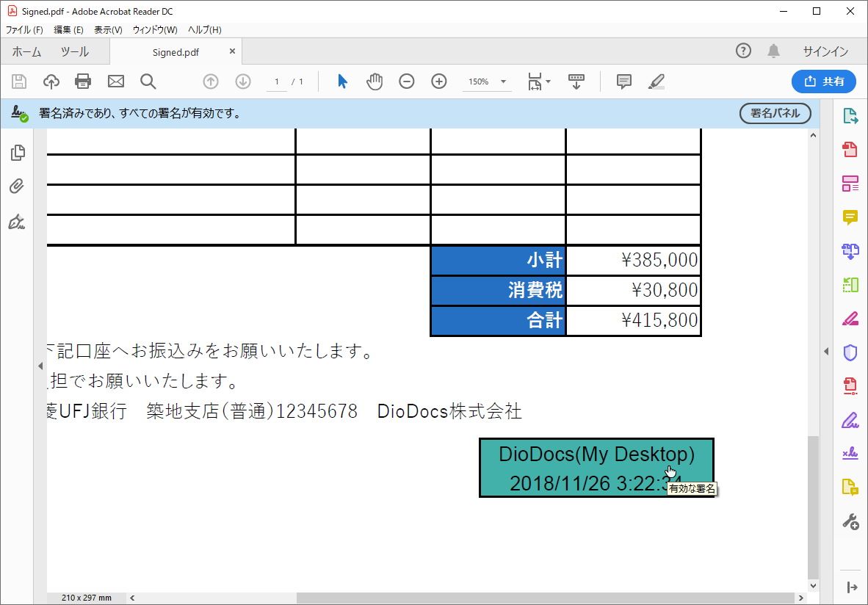Click vertical scrollbar up arrow
This screenshot has width=868, height=605.
(813, 135)
